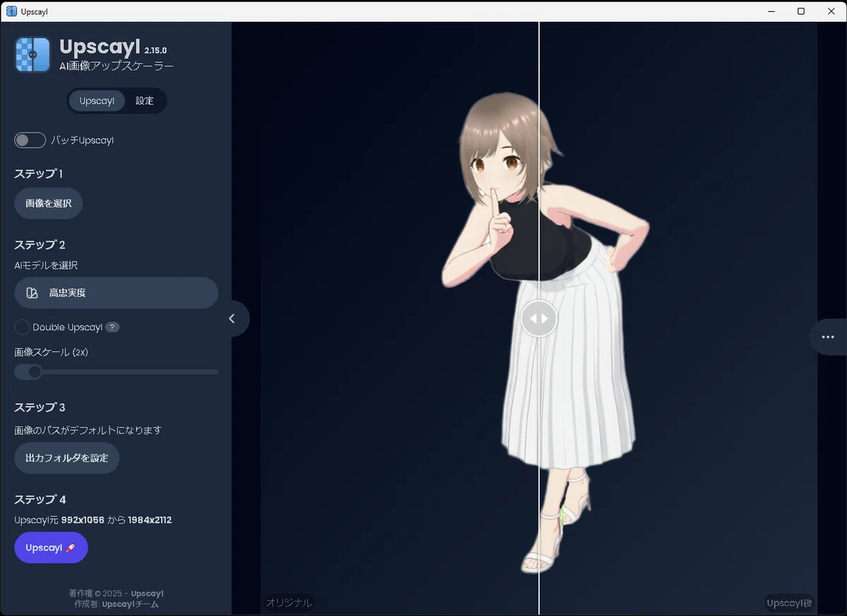
Task: Collapse the sidebar with the left chevron
Action: pos(232,319)
